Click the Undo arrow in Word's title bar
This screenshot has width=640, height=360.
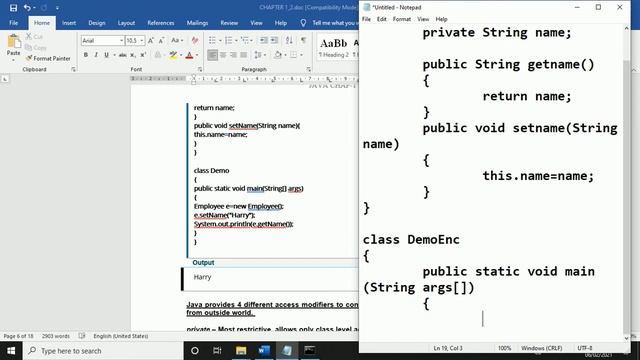pyautogui.click(x=27, y=8)
